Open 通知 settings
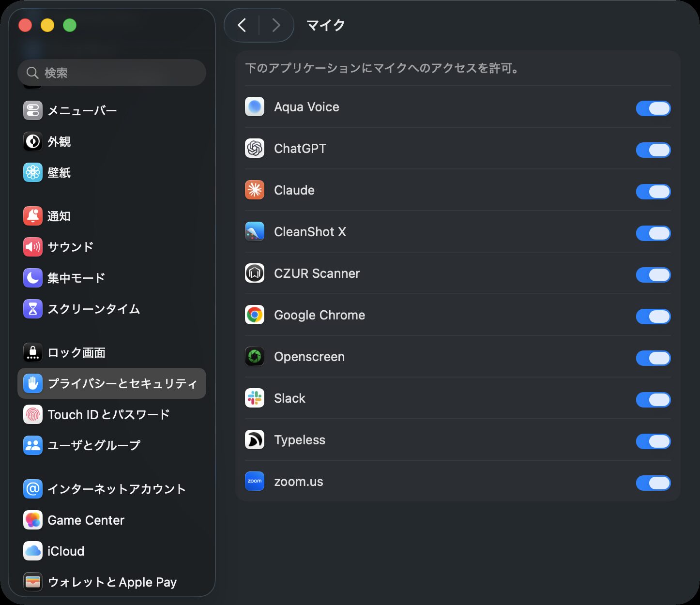The image size is (700, 605). pyautogui.click(x=112, y=216)
